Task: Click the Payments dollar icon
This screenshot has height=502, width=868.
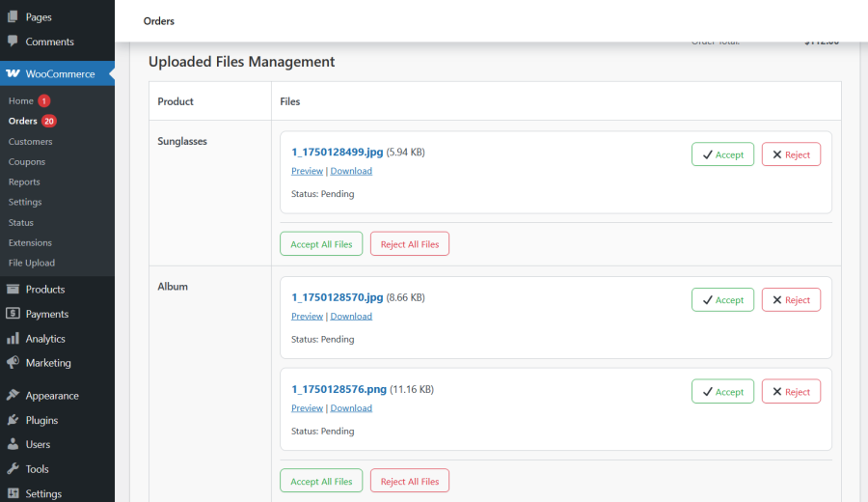Action: [x=13, y=314]
